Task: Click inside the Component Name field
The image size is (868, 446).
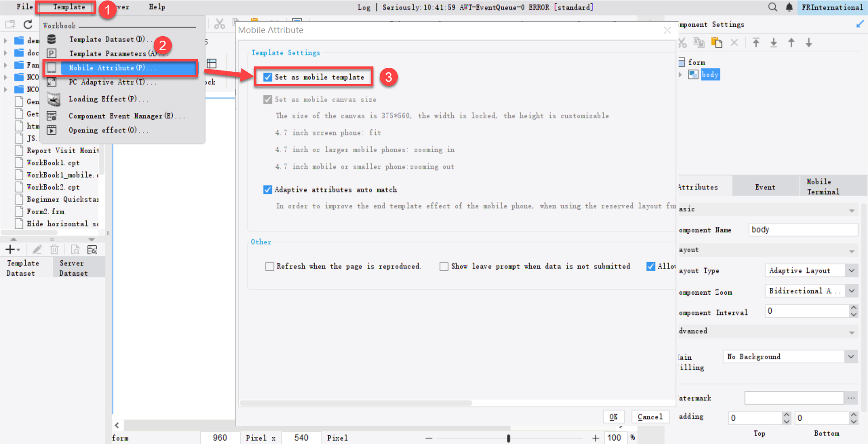Action: pos(802,230)
